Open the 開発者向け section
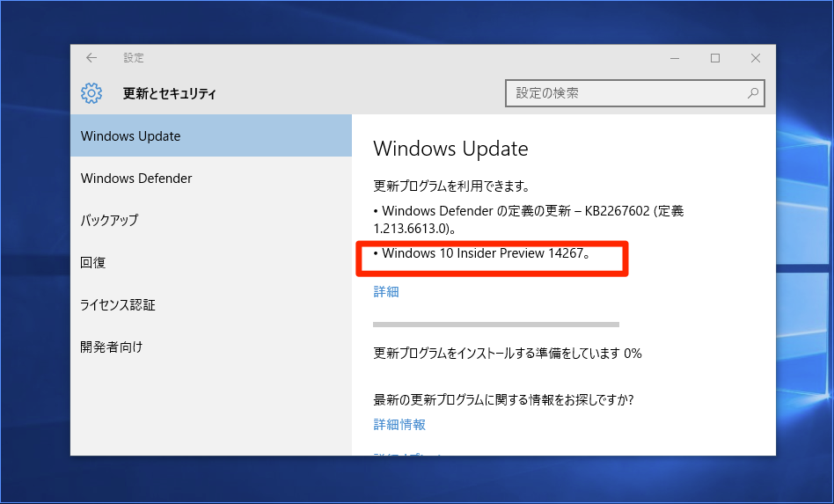The image size is (834, 504). pyautogui.click(x=210, y=347)
